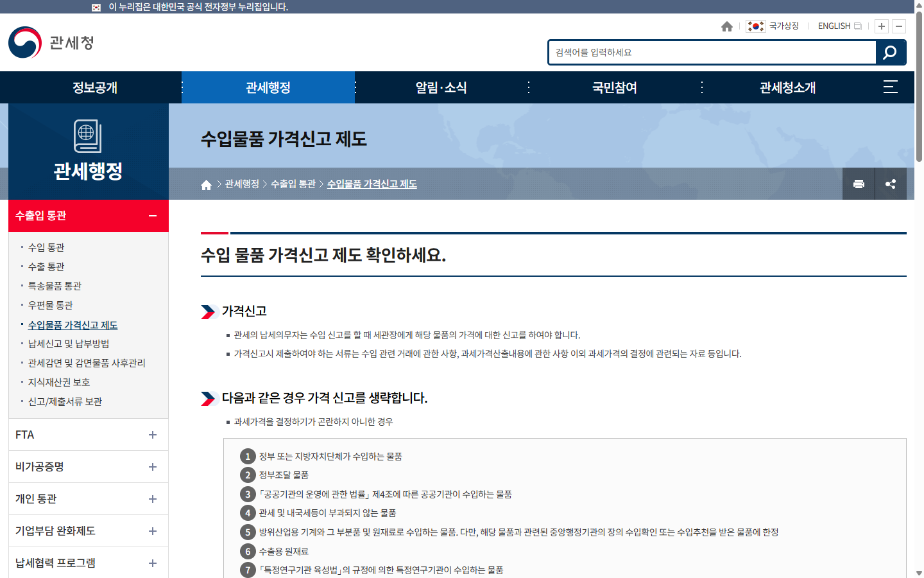The image size is (924, 578).
Task: Expand the 기업부담 완화제도 sidebar section
Action: (89, 531)
